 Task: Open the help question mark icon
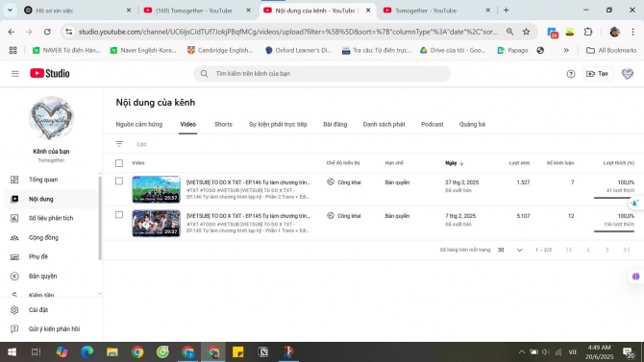571,74
